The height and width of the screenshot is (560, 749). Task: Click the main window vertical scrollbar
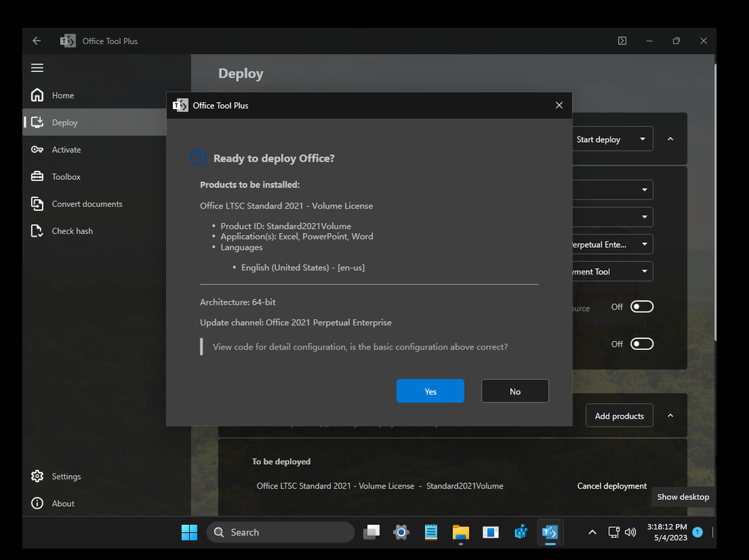click(715, 202)
